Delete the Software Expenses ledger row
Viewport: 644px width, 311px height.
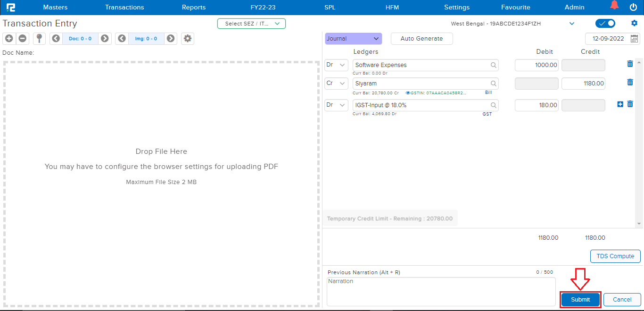tap(630, 64)
